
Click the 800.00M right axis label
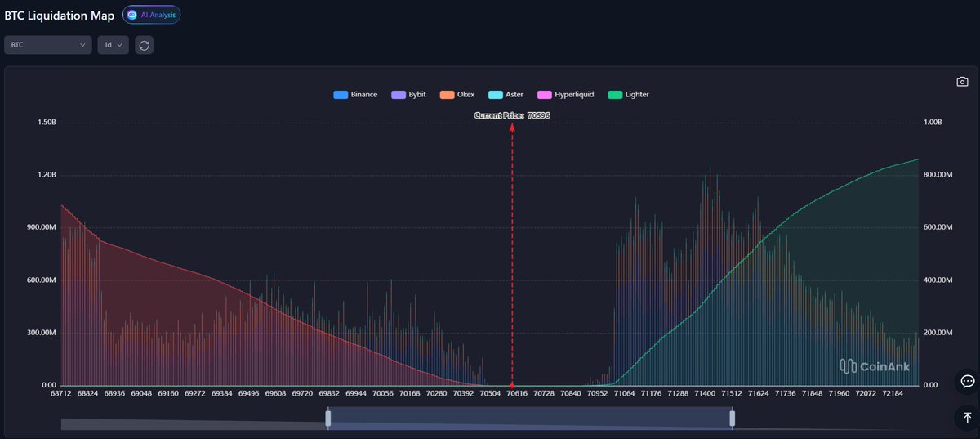[938, 175]
